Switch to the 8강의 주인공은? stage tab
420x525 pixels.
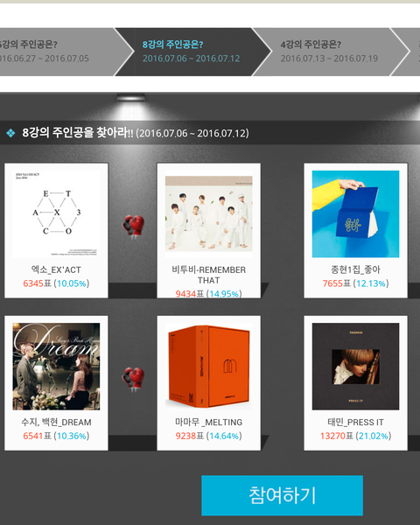click(x=192, y=52)
